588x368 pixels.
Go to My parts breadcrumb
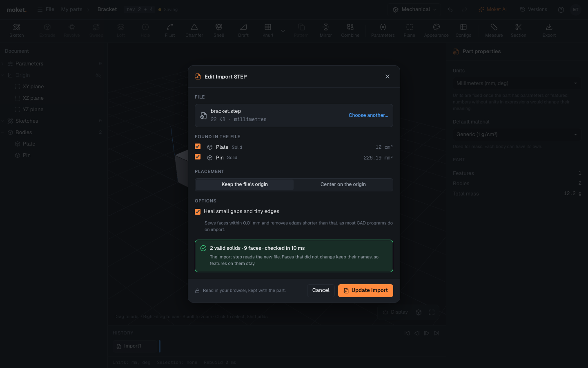tap(71, 9)
